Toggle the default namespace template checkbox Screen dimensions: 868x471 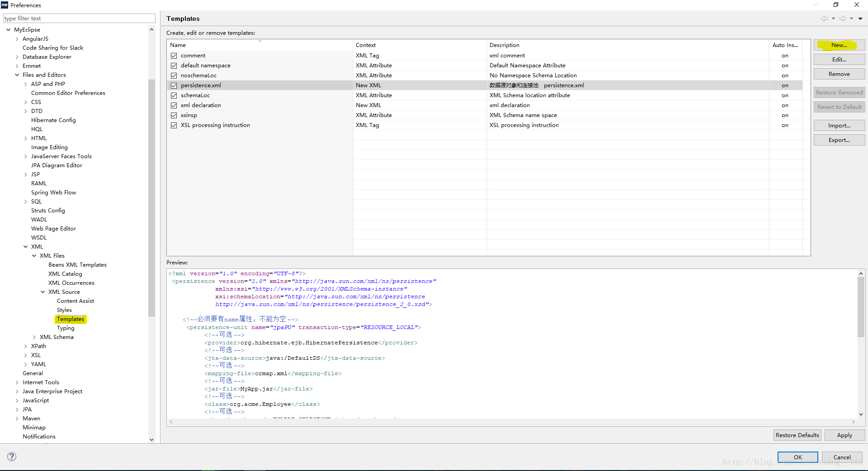click(174, 66)
